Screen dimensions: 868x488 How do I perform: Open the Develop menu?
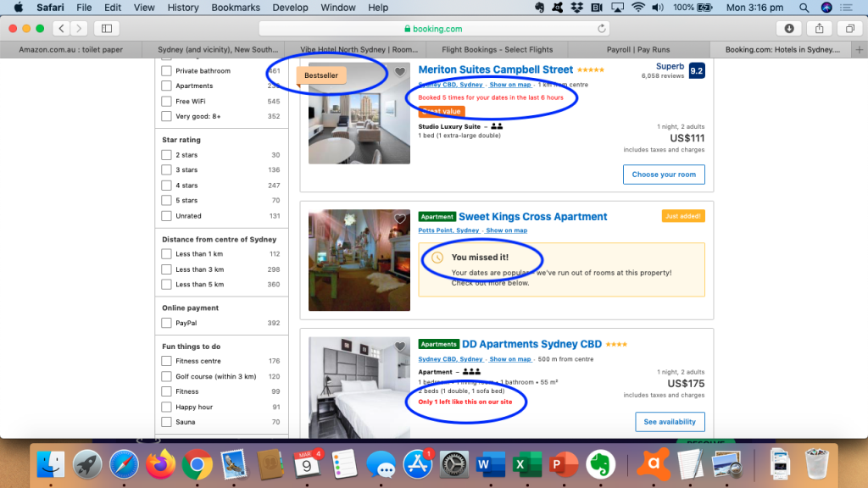(x=290, y=8)
